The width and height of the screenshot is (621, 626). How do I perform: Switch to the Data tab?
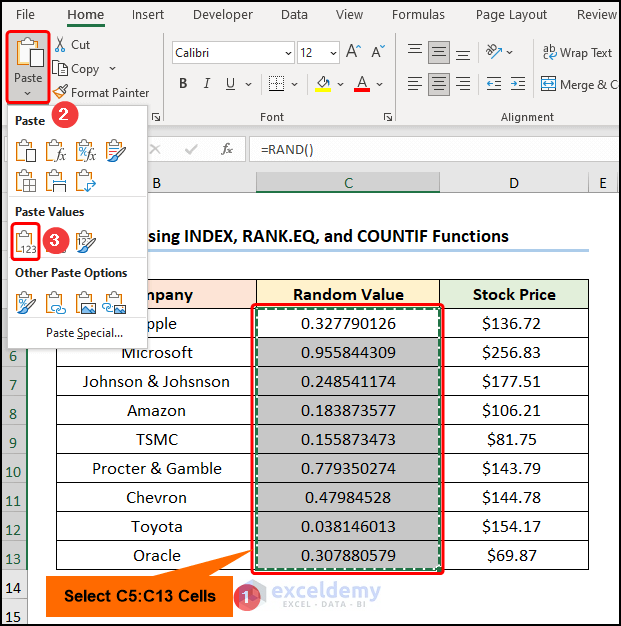click(294, 15)
